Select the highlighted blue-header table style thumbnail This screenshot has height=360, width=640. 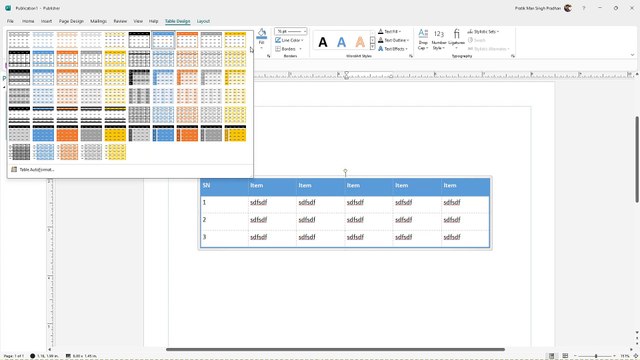pyautogui.click(x=163, y=40)
